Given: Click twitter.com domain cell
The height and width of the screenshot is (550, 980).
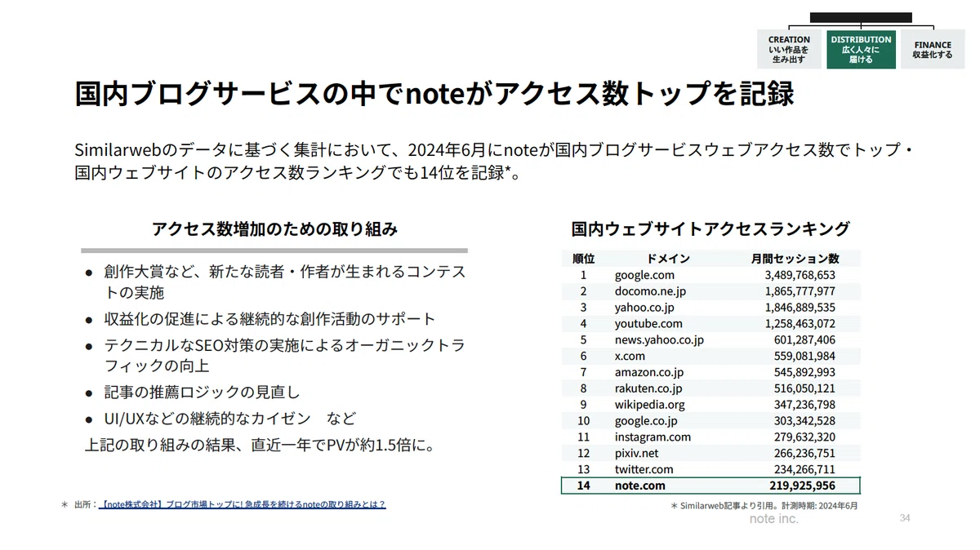Looking at the screenshot, I should tap(644, 469).
